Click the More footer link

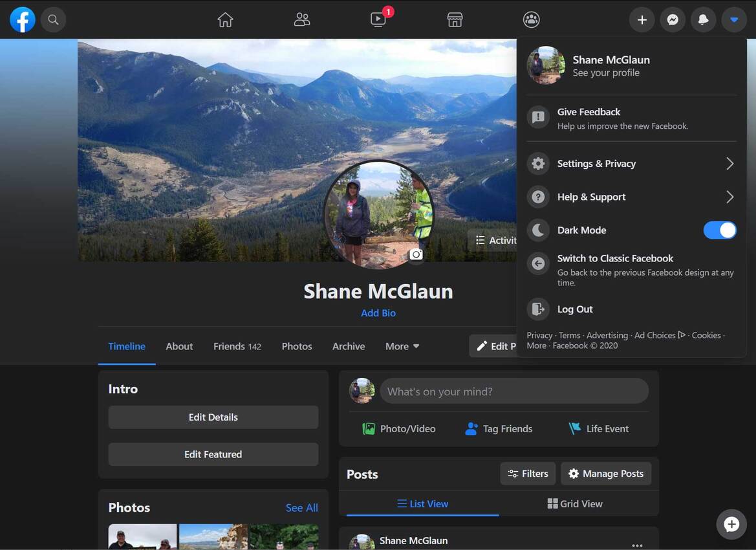pyautogui.click(x=537, y=346)
